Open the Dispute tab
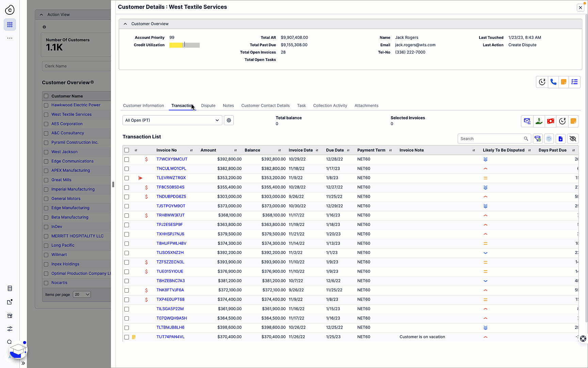Viewport: 588px width, 368px height. pos(208,106)
